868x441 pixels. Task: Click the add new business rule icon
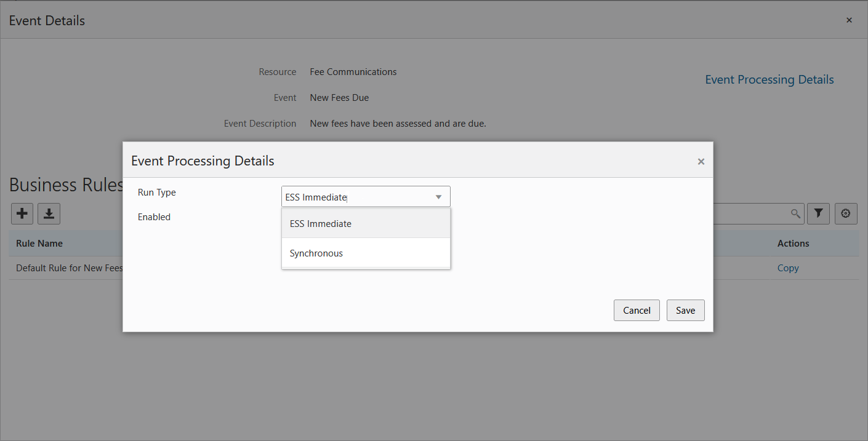(22, 213)
